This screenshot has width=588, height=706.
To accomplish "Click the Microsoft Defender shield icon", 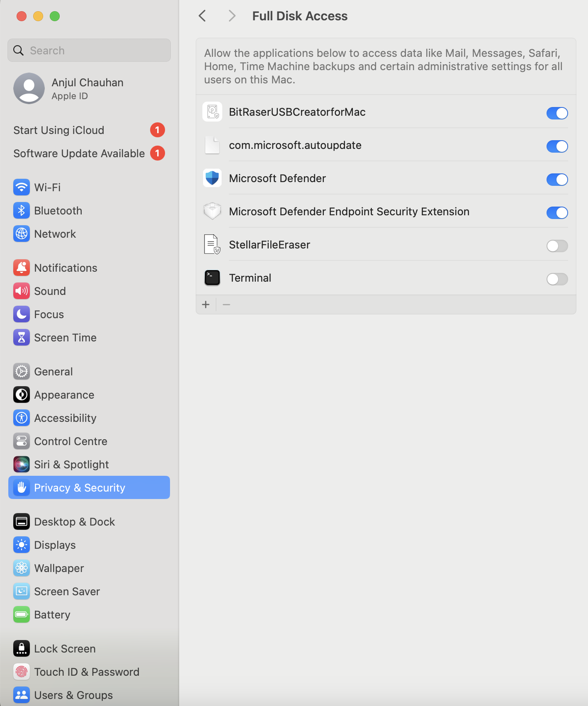I will [x=212, y=178].
